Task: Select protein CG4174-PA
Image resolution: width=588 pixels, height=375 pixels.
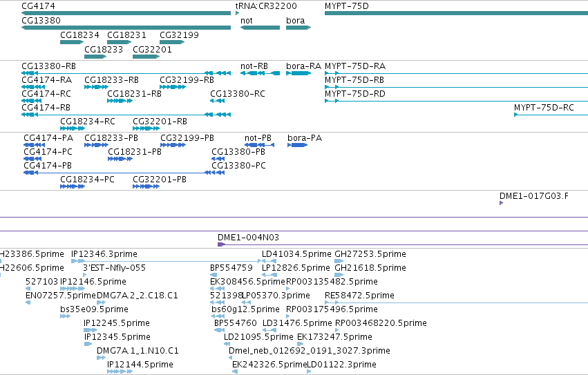Action: coord(34,145)
